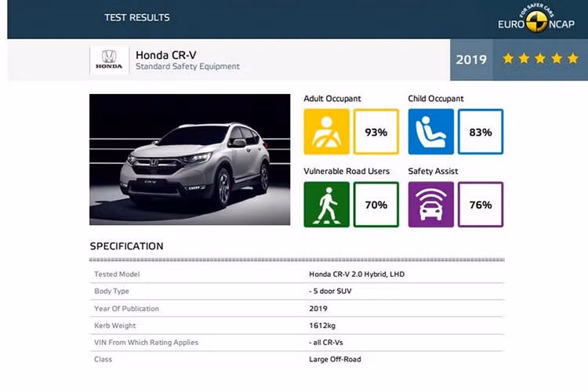
Task: Click the Safety Assist label
Action: tap(433, 171)
